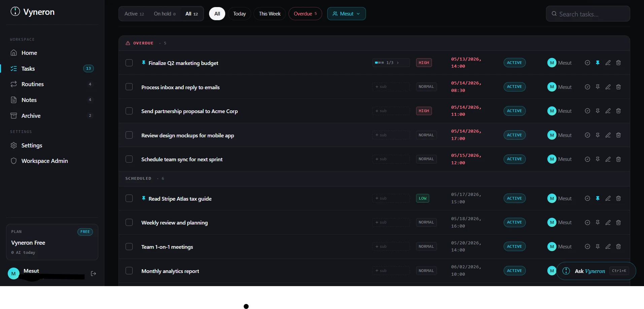
Task: Edit the Send partnership proposal task
Action: pyautogui.click(x=608, y=111)
